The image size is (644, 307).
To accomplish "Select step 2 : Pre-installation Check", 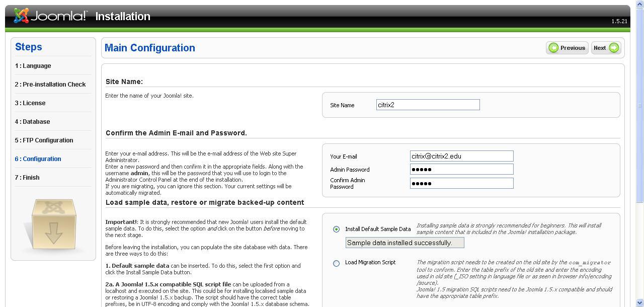I will tap(50, 85).
